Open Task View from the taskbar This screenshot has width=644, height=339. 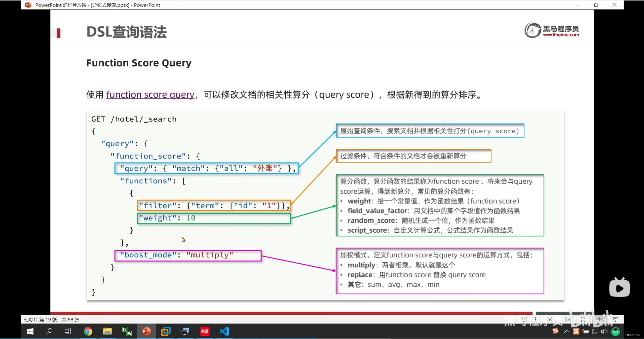[68, 331]
